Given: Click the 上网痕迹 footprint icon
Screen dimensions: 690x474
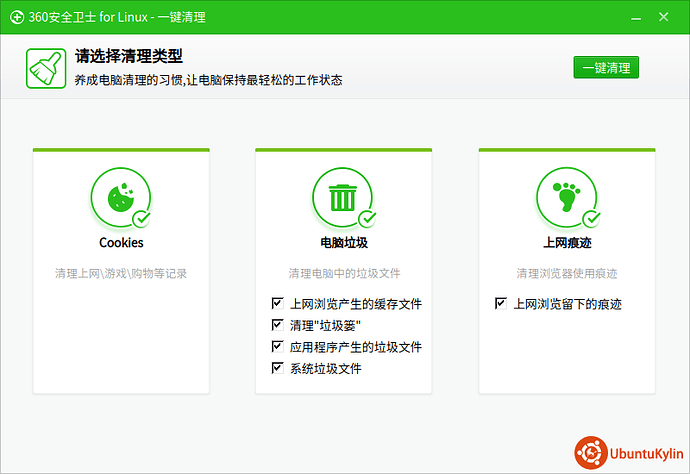Looking at the screenshot, I should pyautogui.click(x=566, y=197).
